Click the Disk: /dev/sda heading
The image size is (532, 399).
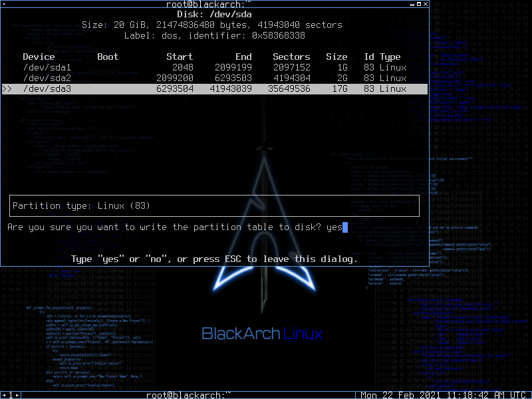point(214,14)
